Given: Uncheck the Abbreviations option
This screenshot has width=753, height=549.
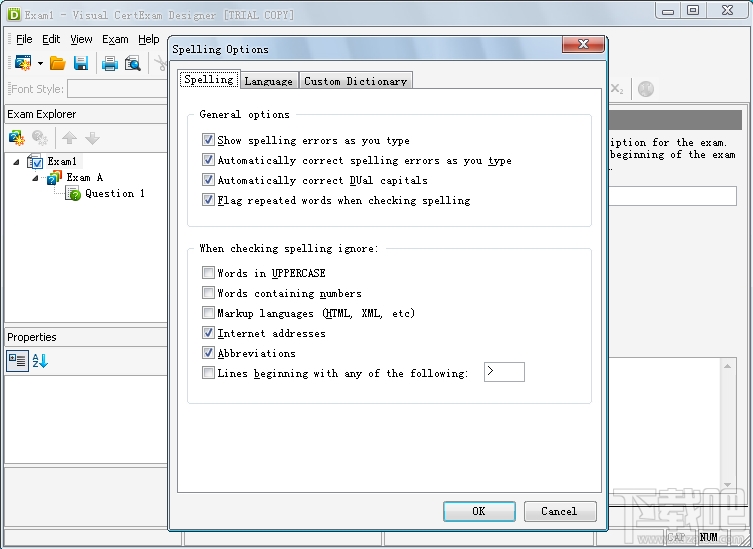Looking at the screenshot, I should click(208, 353).
